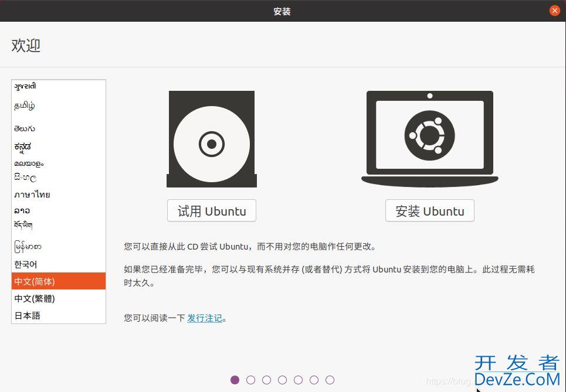566x392 pixels.
Task: Select తెలుగు in the language list
Action: [59, 128]
